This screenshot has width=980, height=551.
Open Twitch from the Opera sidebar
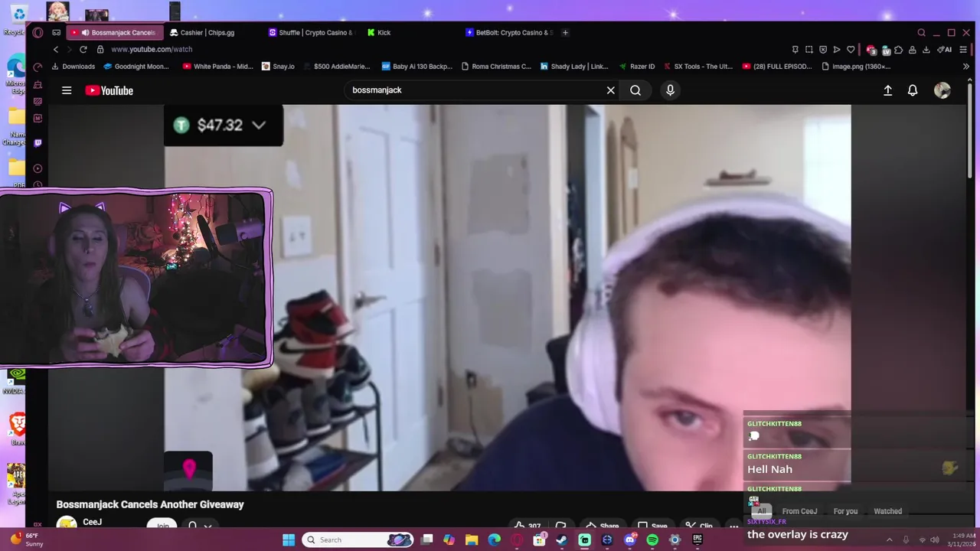(38, 143)
